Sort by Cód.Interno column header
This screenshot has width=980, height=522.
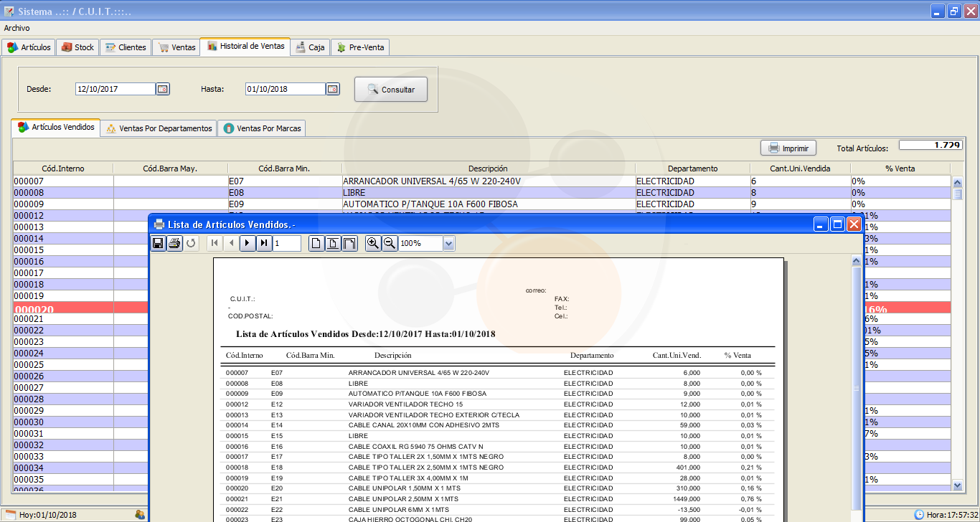click(x=63, y=169)
